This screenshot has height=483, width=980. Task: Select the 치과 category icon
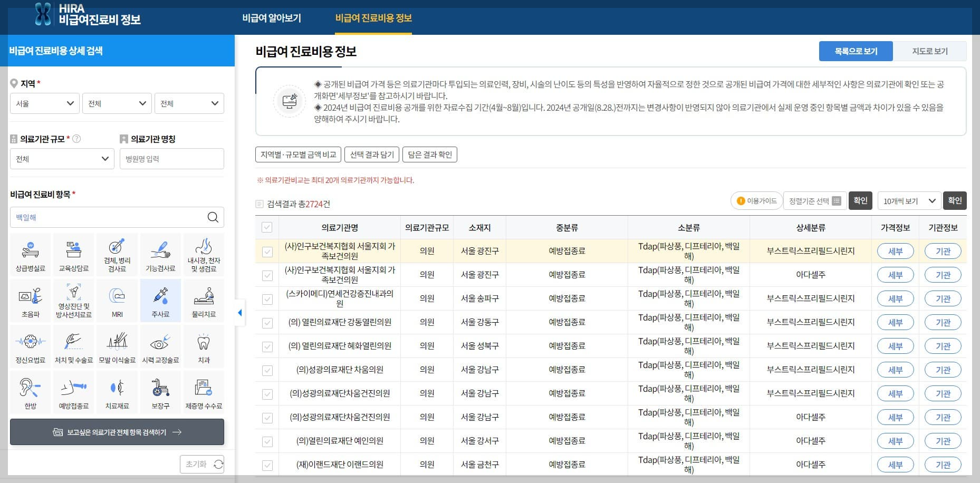click(x=204, y=346)
